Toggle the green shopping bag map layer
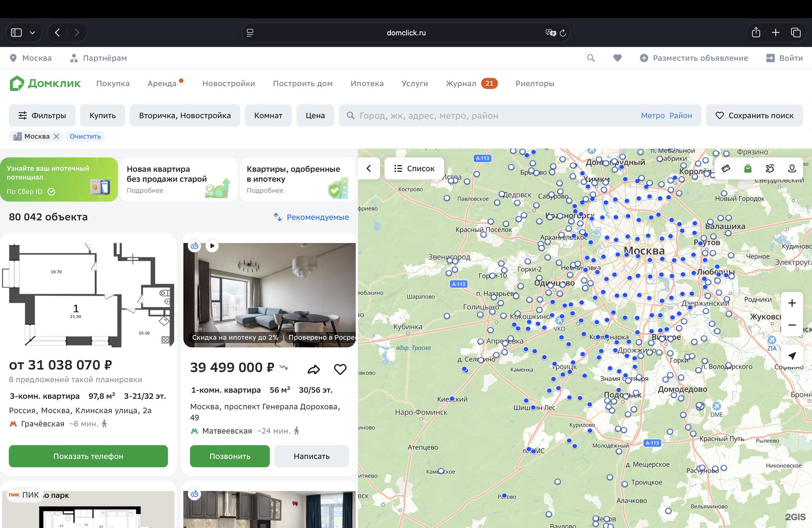The width and height of the screenshot is (812, 528). (748, 168)
